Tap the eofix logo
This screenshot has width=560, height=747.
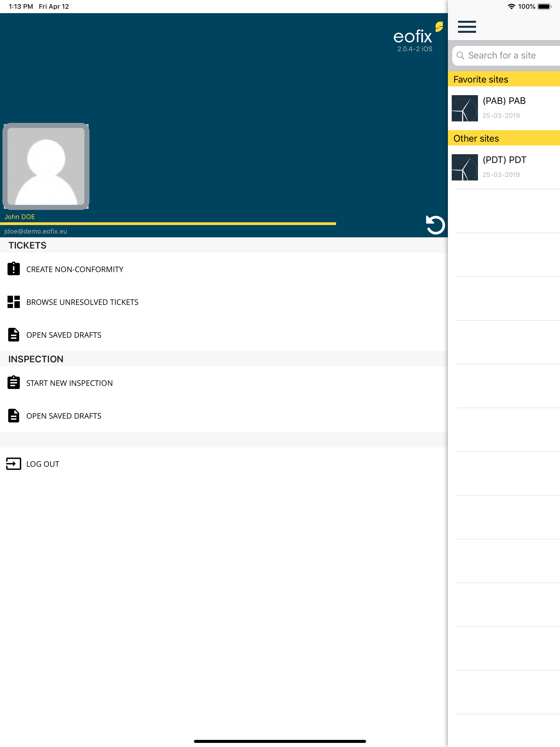(x=418, y=33)
